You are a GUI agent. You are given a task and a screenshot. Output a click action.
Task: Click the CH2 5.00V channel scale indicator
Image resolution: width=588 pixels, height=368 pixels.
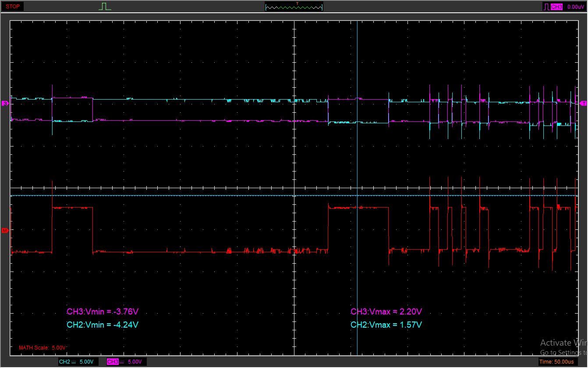click(78, 362)
